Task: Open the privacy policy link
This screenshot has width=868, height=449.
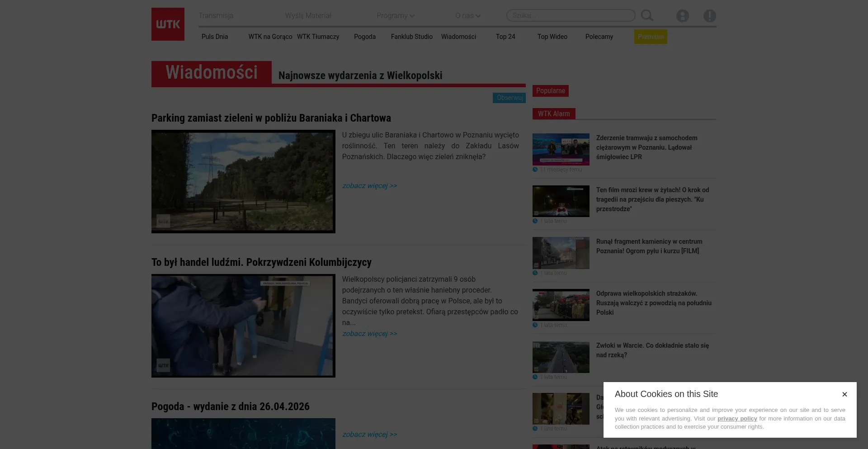Action: (737, 419)
